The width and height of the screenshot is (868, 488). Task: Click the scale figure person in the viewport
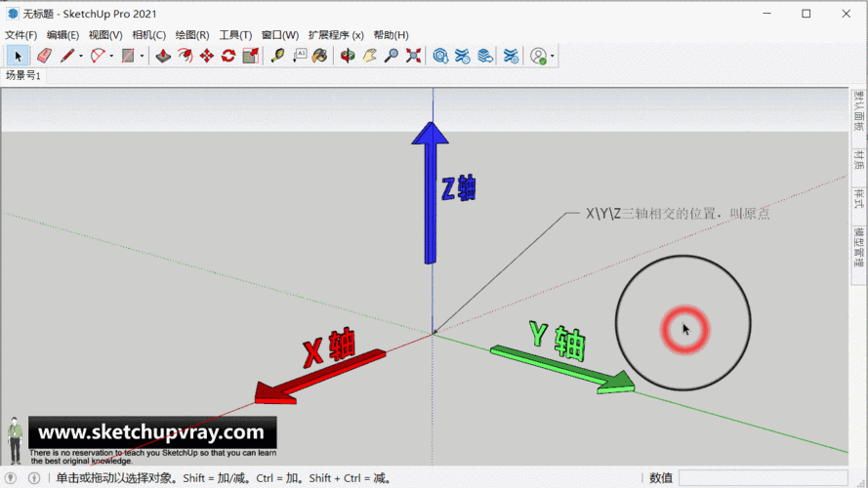click(15, 440)
